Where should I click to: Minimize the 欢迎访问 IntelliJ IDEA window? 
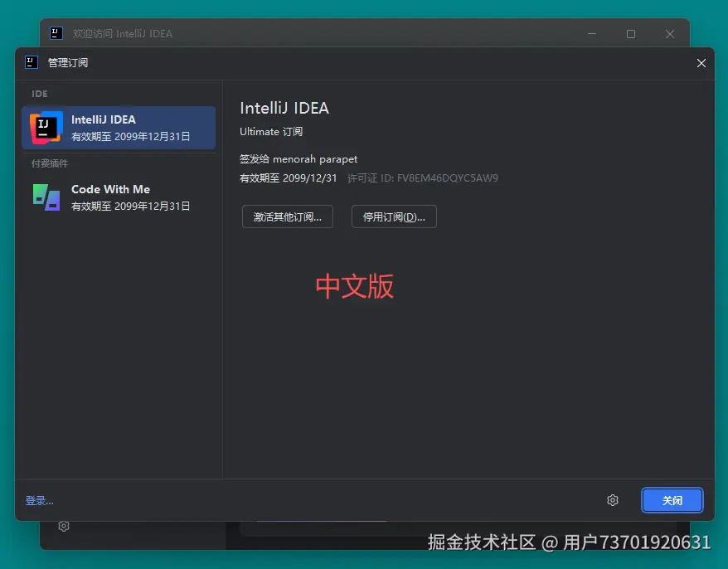point(592,34)
